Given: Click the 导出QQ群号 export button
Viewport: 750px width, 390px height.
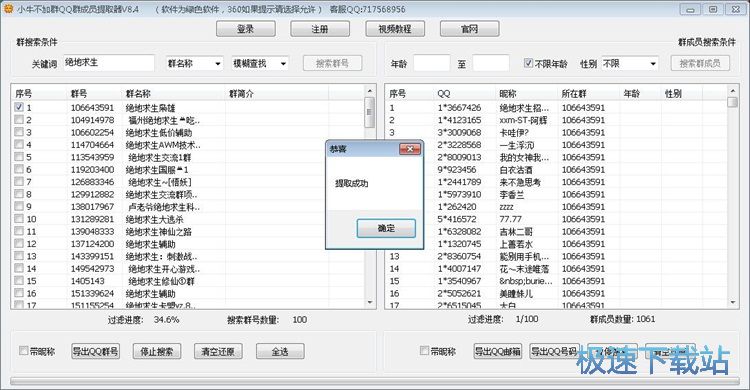Looking at the screenshot, I should [95, 351].
